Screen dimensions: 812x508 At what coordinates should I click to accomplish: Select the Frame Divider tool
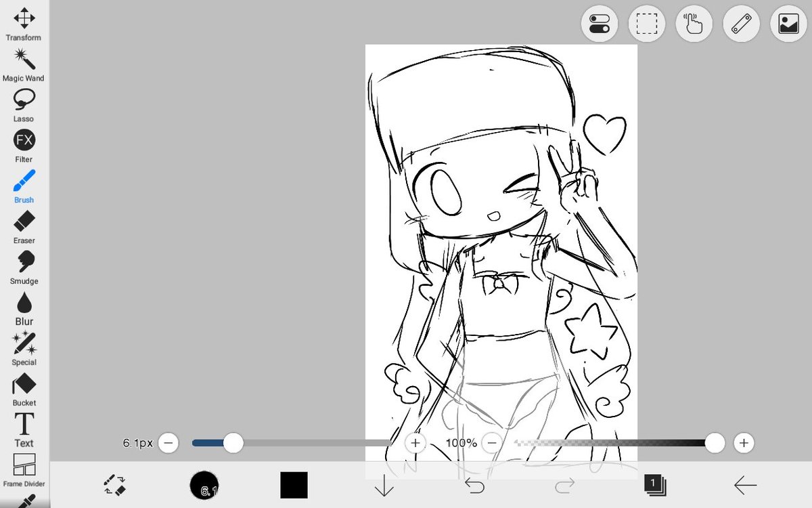point(24,471)
